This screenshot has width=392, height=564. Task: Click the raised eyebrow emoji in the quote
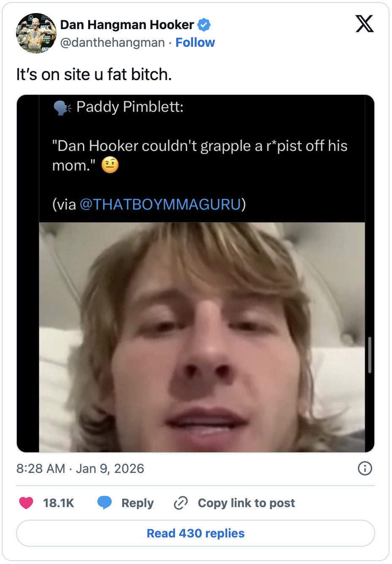point(110,165)
